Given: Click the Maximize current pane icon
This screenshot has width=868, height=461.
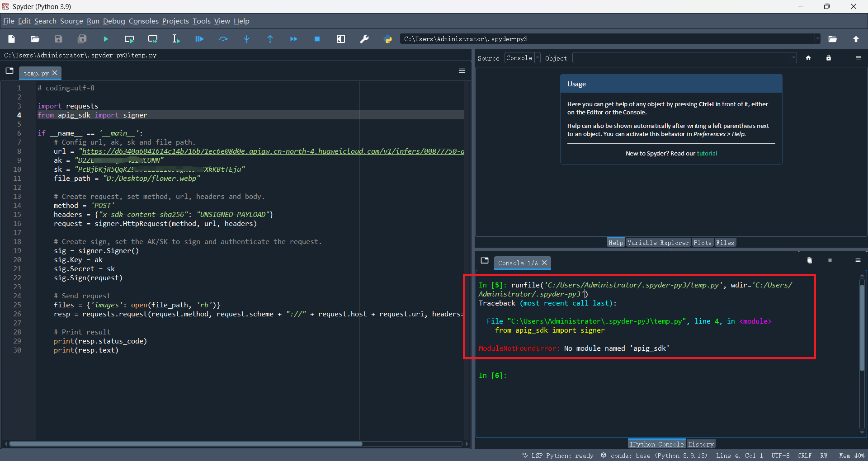Looking at the screenshot, I should 341,39.
